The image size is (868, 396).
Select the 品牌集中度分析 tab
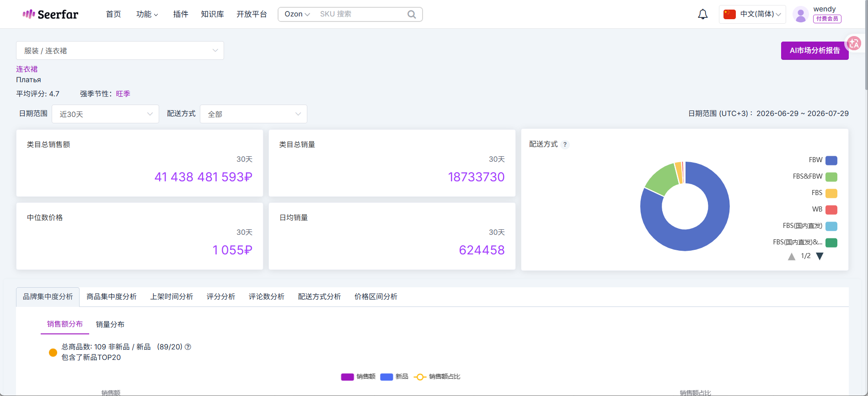click(x=48, y=297)
